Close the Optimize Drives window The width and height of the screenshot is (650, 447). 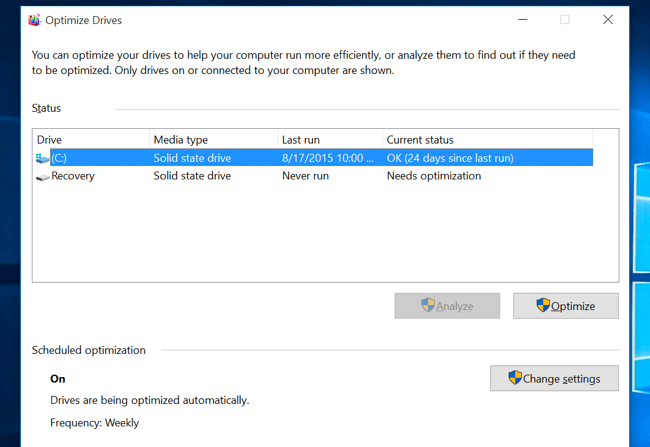(607, 20)
